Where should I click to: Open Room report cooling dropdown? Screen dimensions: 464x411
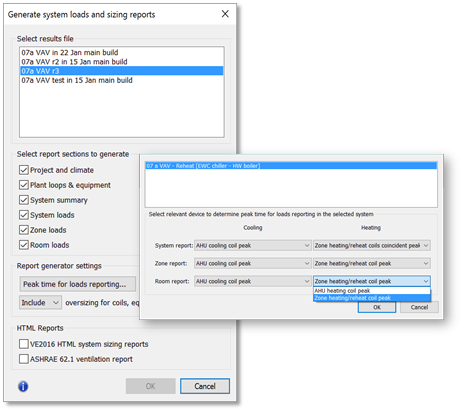tap(253, 281)
